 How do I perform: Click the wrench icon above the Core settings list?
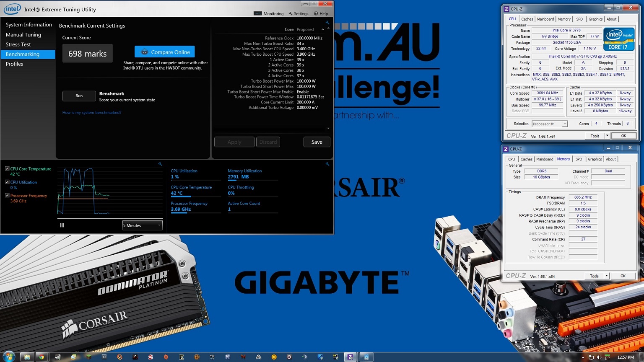(x=327, y=23)
